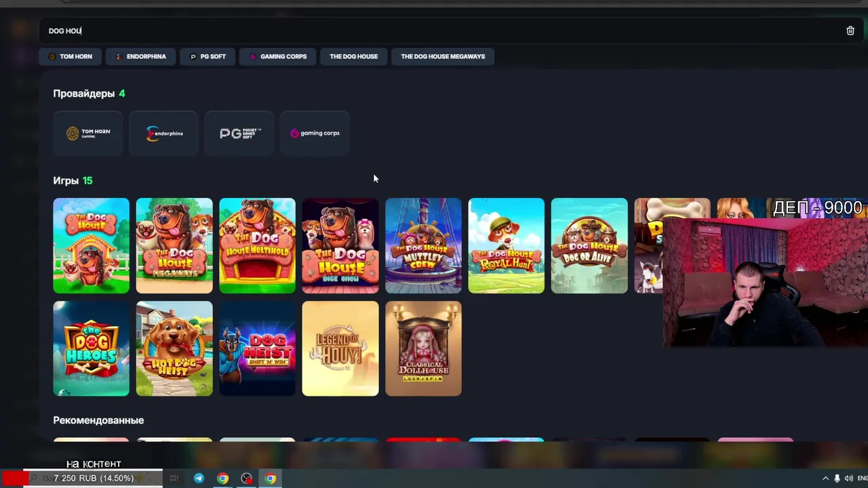This screenshot has width=868, height=488.
Task: Open Dog Heist Shift 'N' Win tile
Action: tap(258, 348)
